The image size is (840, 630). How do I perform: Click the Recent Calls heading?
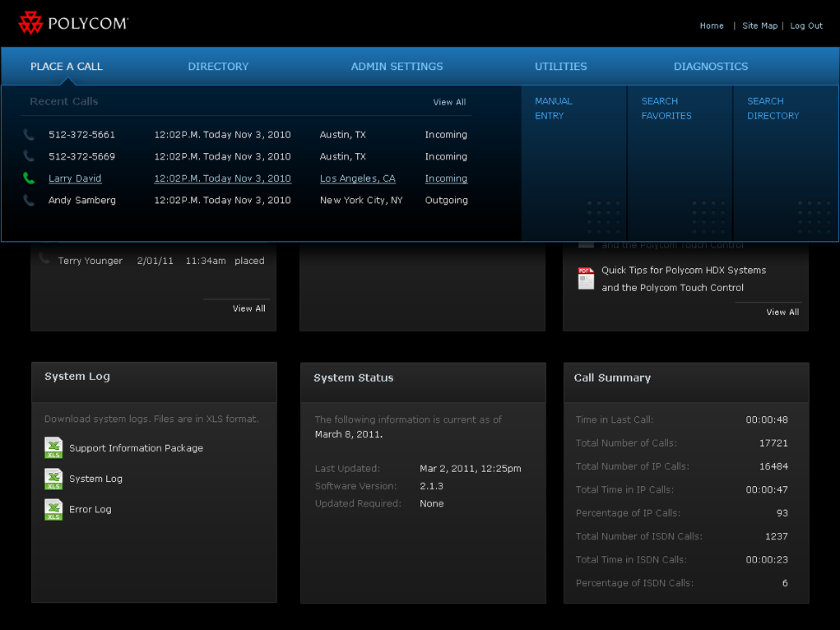pyautogui.click(x=63, y=101)
